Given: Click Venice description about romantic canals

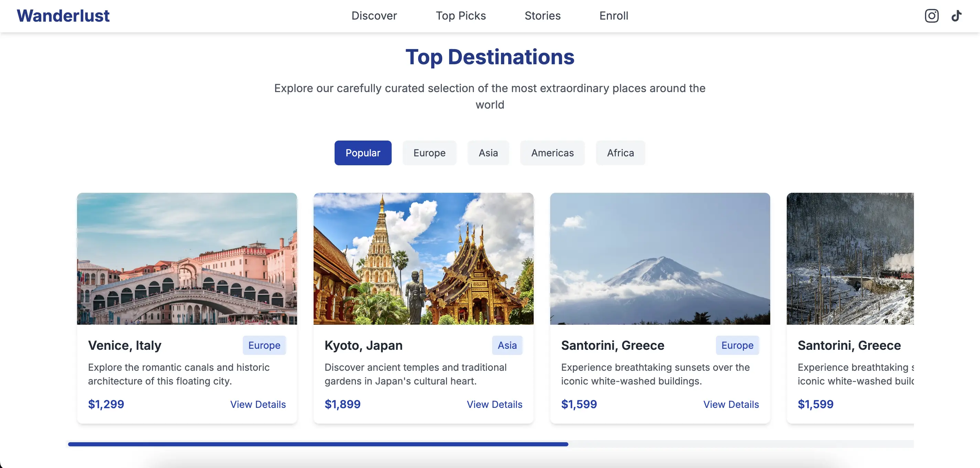Looking at the screenshot, I should point(179,374).
